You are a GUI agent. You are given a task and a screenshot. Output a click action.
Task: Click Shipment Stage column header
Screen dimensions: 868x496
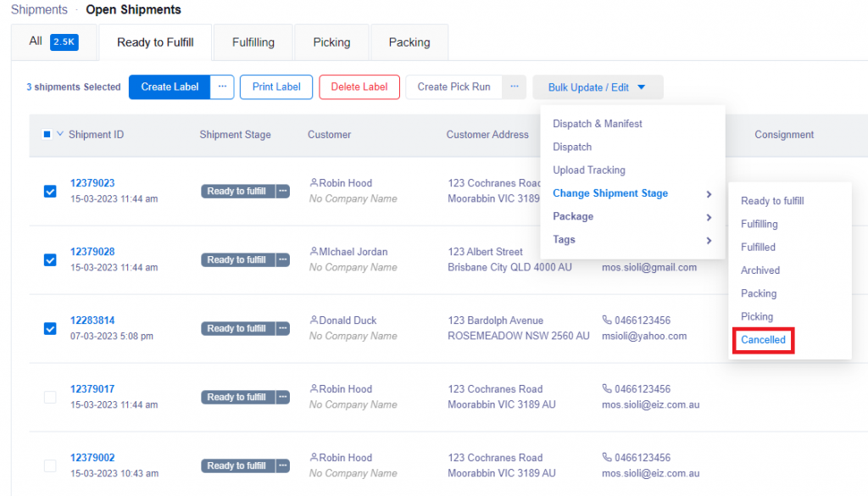click(x=236, y=135)
